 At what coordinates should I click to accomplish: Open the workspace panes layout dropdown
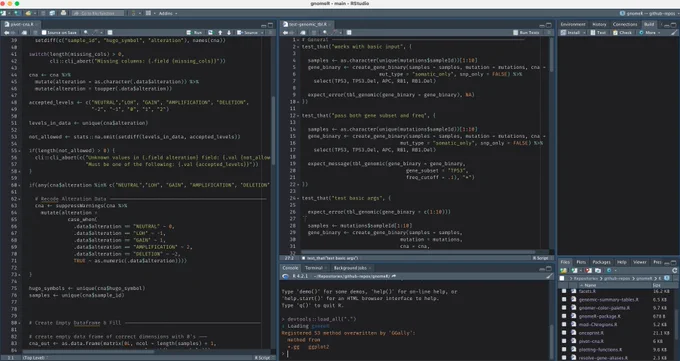tap(150, 13)
